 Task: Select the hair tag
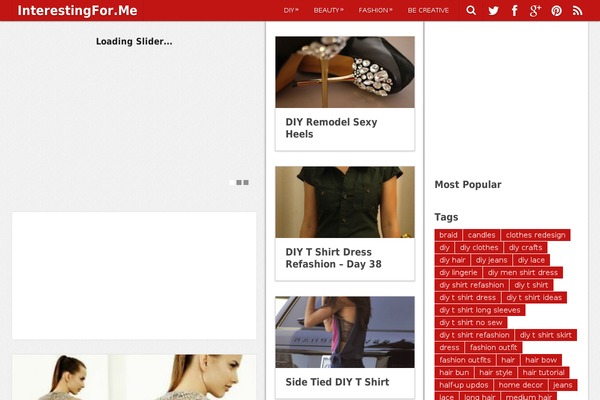(508, 360)
